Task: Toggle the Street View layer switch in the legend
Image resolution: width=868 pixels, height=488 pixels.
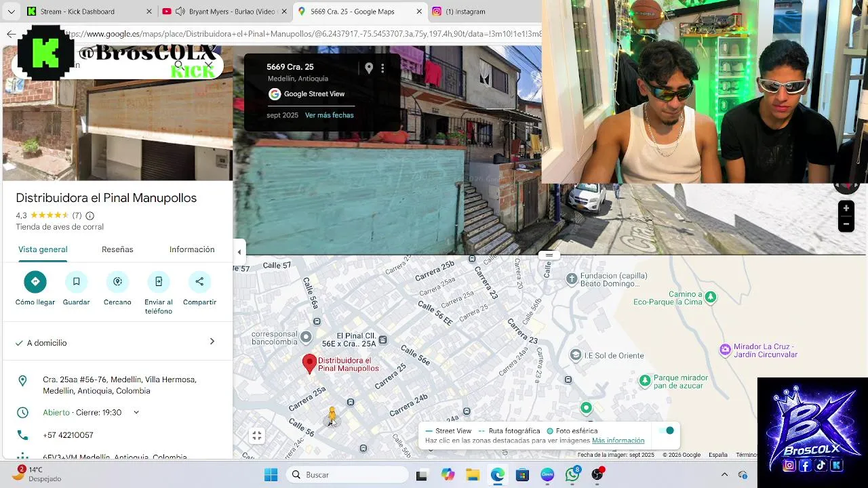Action: click(667, 430)
